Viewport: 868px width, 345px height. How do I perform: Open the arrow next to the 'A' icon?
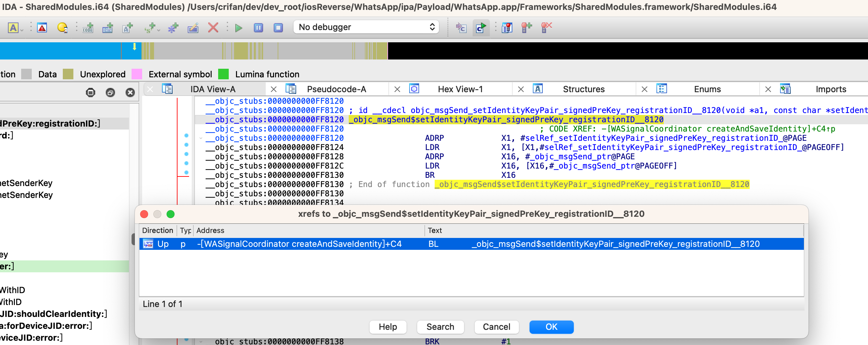pyautogui.click(x=22, y=30)
